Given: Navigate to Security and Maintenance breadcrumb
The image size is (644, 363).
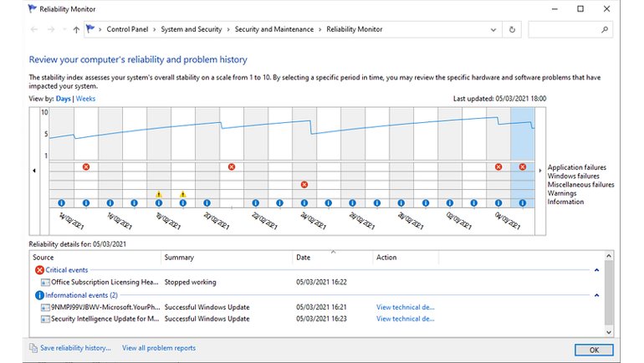Looking at the screenshot, I should click(274, 29).
